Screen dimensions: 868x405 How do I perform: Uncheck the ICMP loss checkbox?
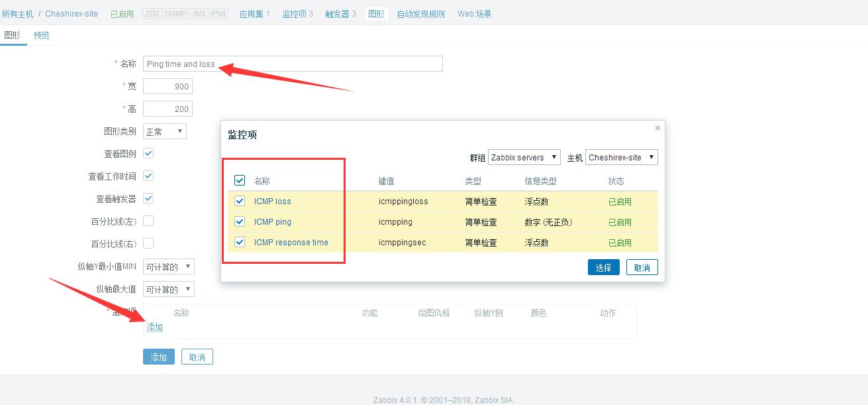click(240, 201)
